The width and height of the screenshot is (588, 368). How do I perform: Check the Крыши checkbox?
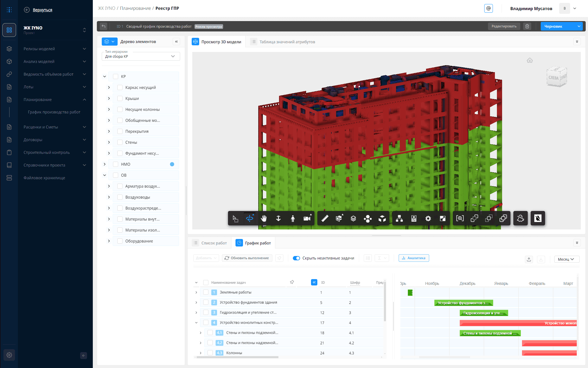coord(120,98)
